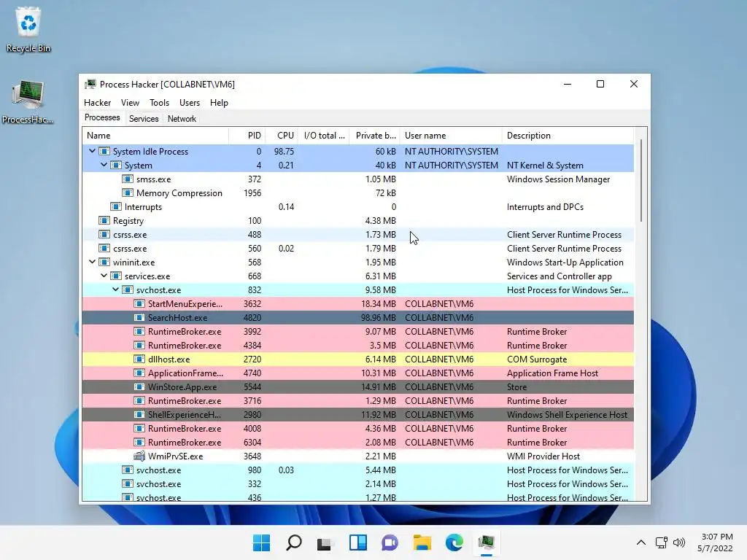This screenshot has width=747, height=560.
Task: Click the 'COM Surrogate' description cell
Action: coord(537,359)
